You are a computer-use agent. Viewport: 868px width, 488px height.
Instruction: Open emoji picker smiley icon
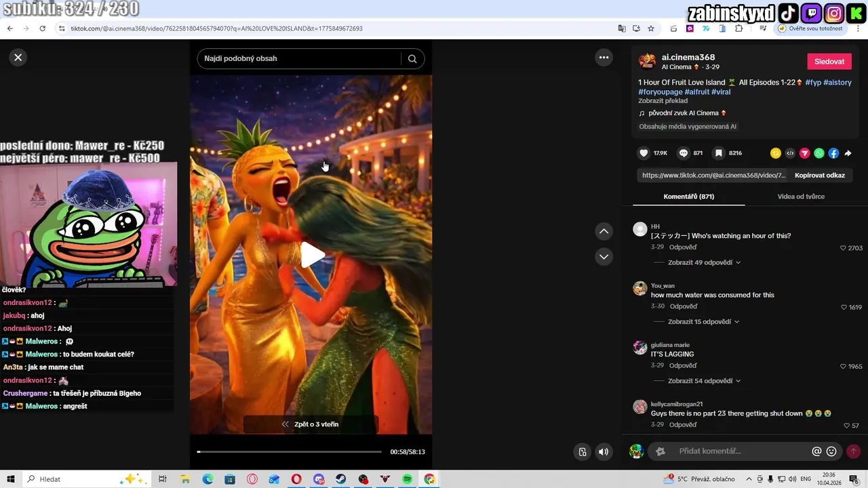pyautogui.click(x=831, y=451)
